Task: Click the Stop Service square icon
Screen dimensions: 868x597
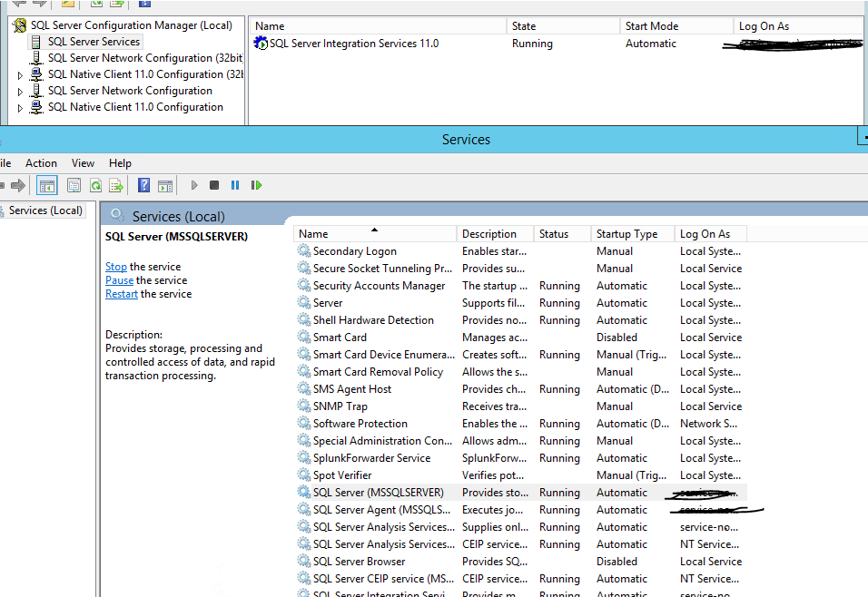Action: click(214, 185)
